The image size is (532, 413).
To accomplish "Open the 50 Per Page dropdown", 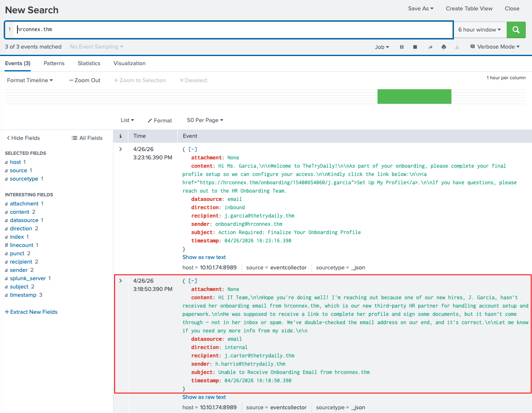I will click(x=205, y=120).
